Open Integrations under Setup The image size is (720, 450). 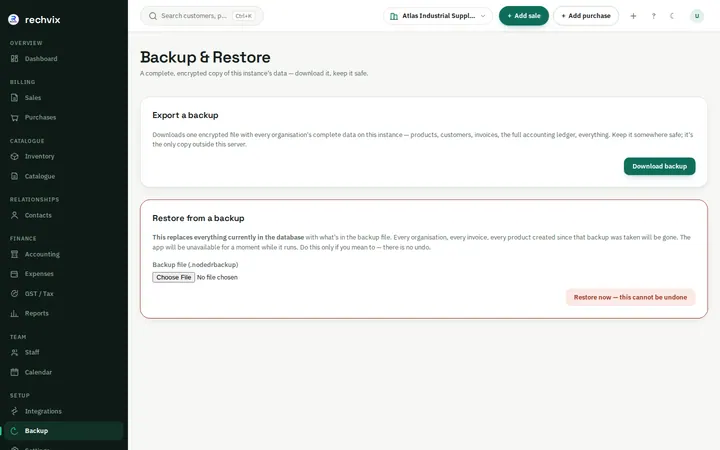64,411
